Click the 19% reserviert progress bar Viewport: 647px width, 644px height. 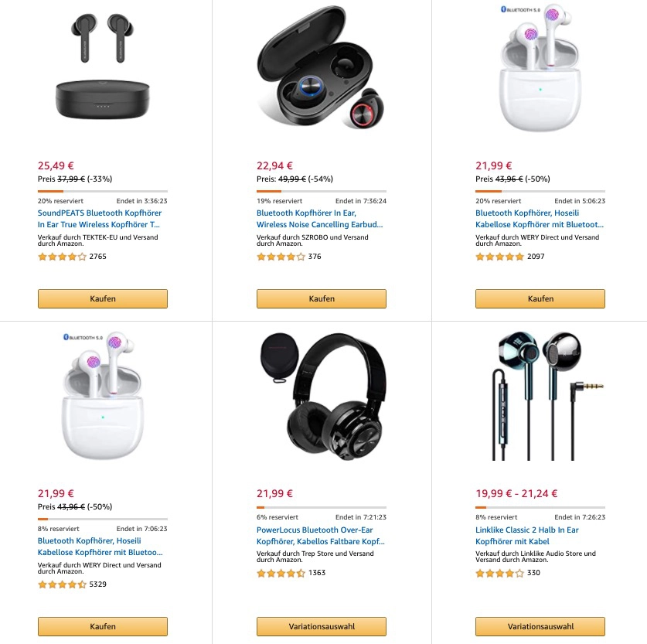point(322,192)
